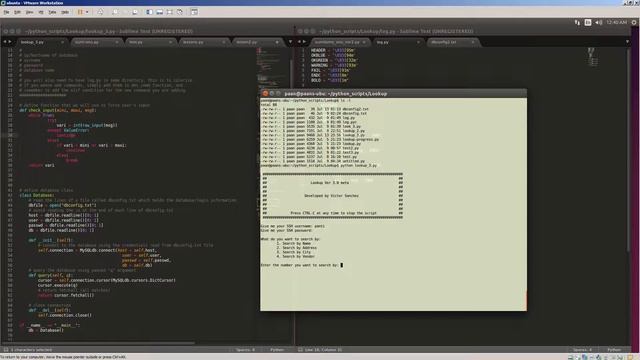The height and width of the screenshot is (360, 640).
Task: Go to previous tab in left Sublime window
Action: pos(5,42)
